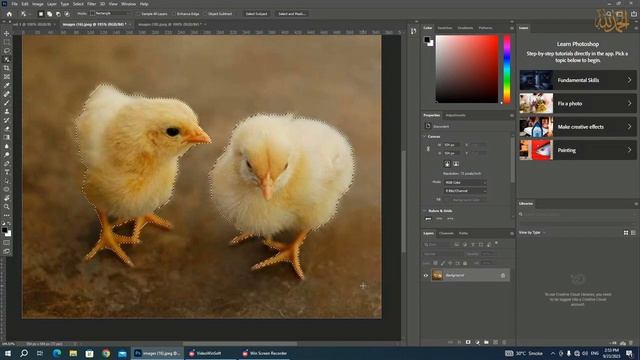This screenshot has height=360, width=640.
Task: Select the Pen tool
Action: pos(7,164)
